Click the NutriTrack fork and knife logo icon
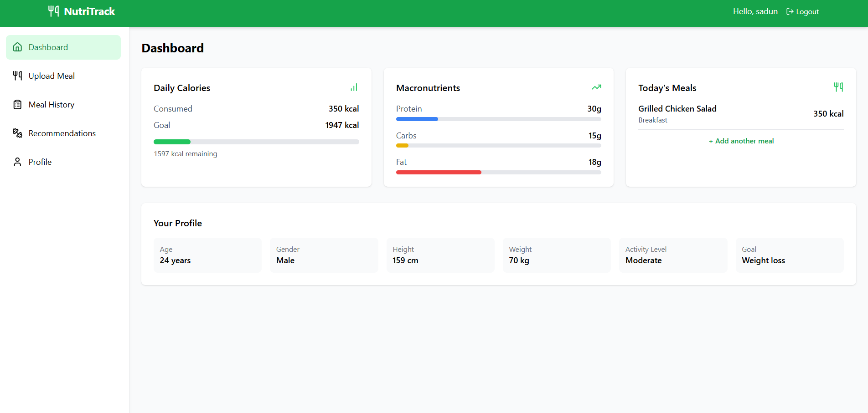This screenshot has width=868, height=413. (x=53, y=11)
